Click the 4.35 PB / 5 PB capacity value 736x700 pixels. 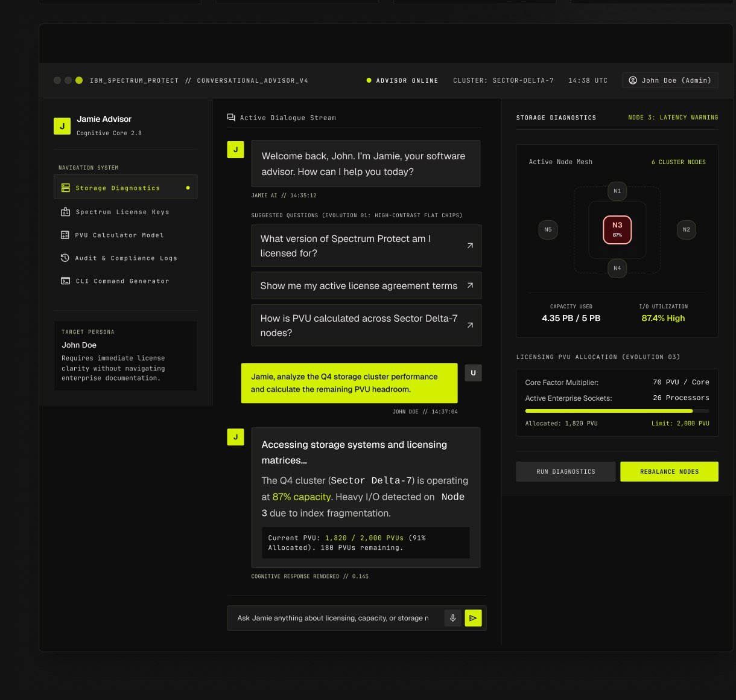click(x=571, y=318)
